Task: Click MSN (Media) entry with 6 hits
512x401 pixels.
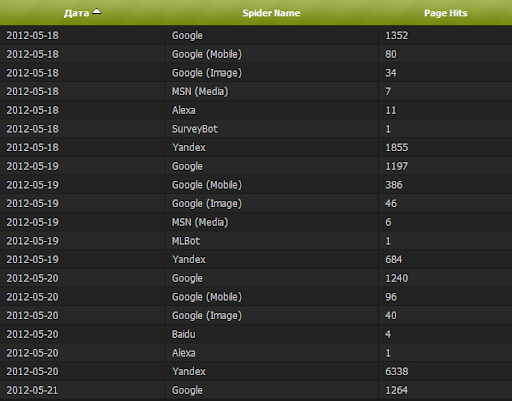Action: point(200,222)
